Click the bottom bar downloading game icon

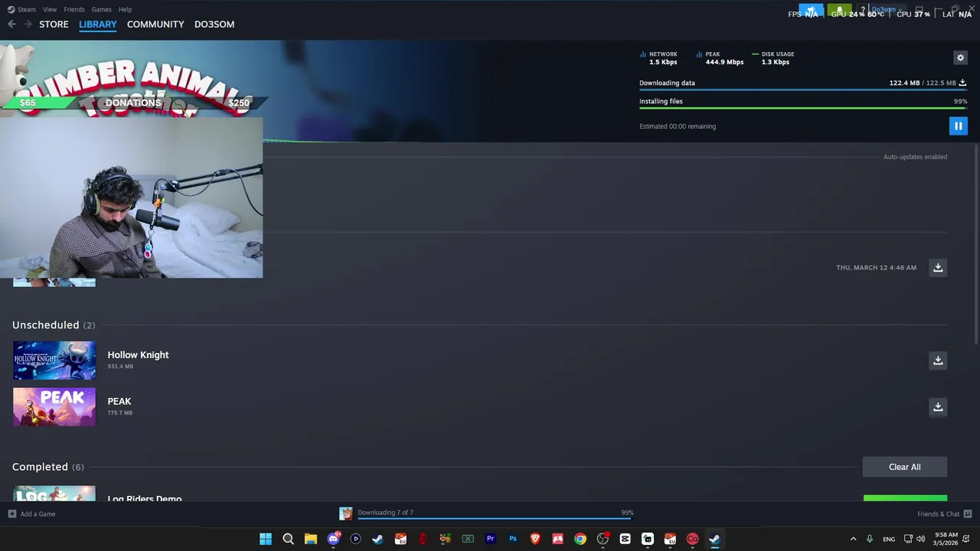346,514
